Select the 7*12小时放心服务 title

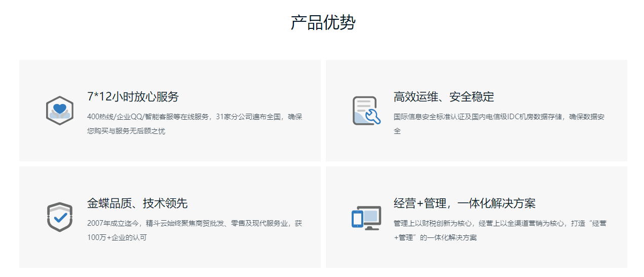click(133, 97)
